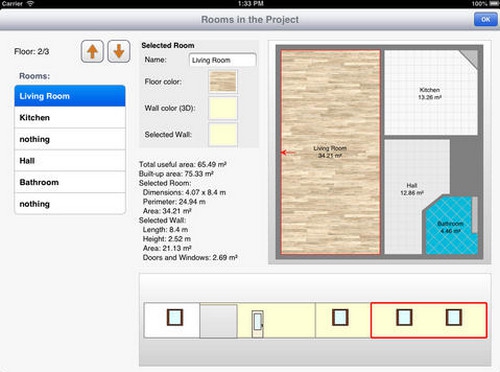500x372 pixels.
Task: Click 'Total useful area: 65.49 m²' text
Action: [183, 164]
